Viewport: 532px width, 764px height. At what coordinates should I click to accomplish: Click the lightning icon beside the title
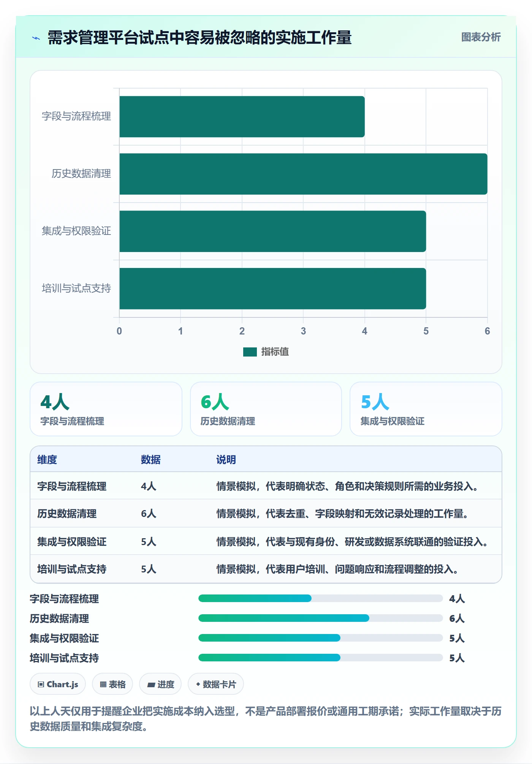36,38
